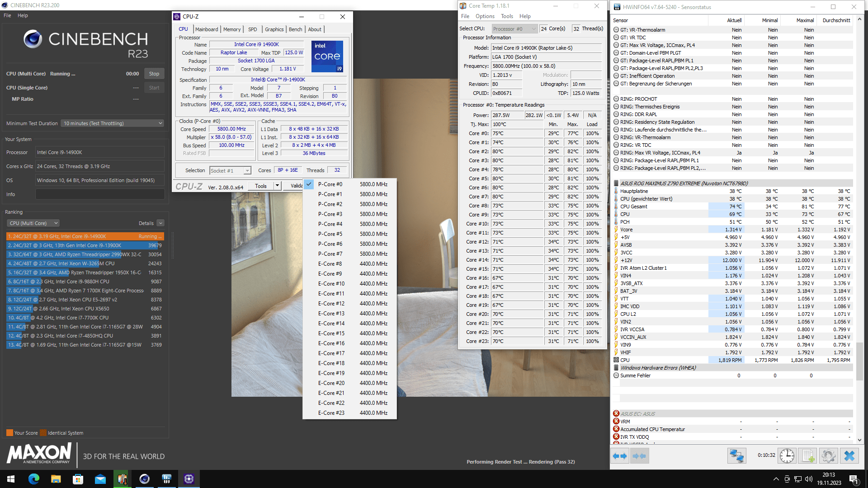Open Microsoft Store from taskbar

click(x=78, y=479)
